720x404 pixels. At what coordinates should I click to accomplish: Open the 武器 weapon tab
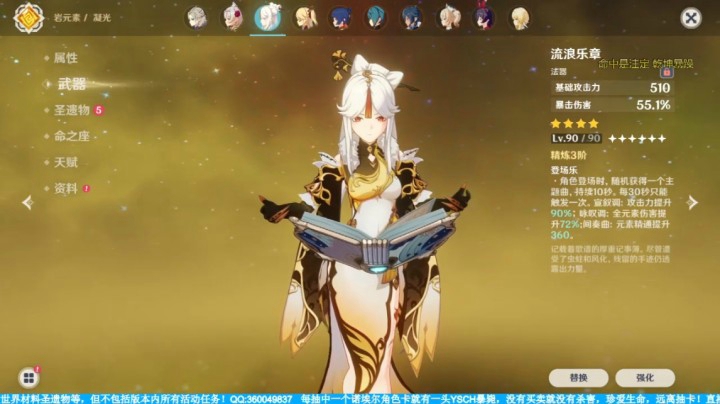(x=71, y=84)
